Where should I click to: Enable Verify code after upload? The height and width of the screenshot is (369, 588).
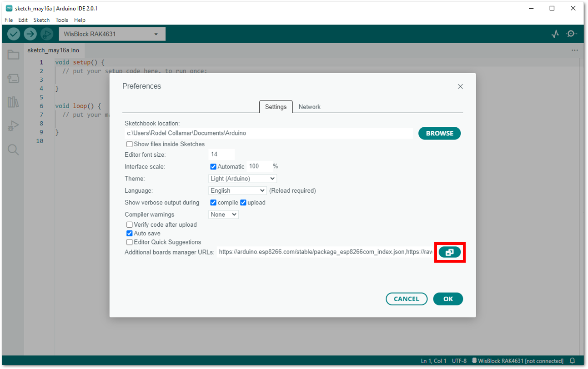point(130,224)
